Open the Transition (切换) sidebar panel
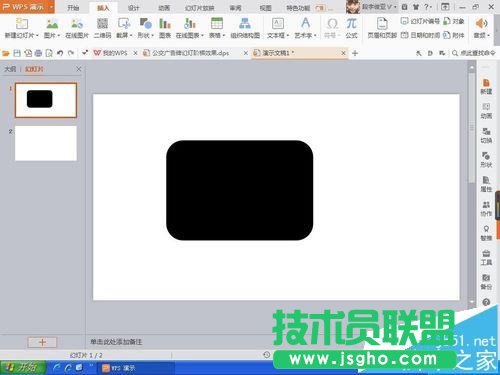 486,135
